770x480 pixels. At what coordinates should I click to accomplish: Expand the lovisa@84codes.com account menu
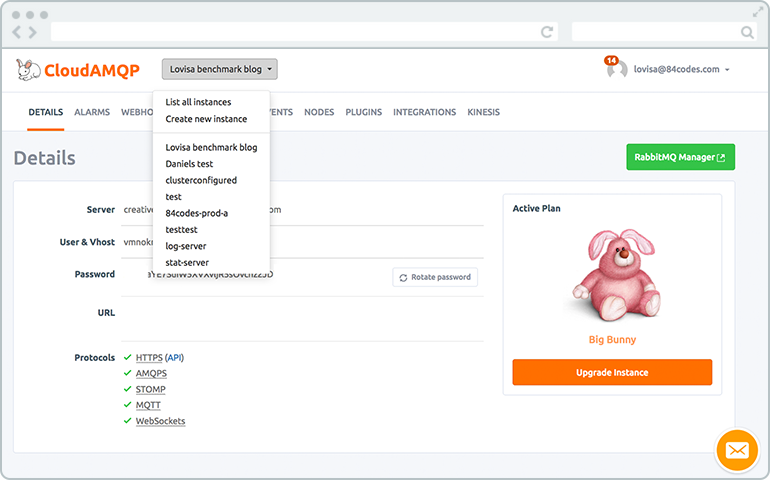[681, 69]
